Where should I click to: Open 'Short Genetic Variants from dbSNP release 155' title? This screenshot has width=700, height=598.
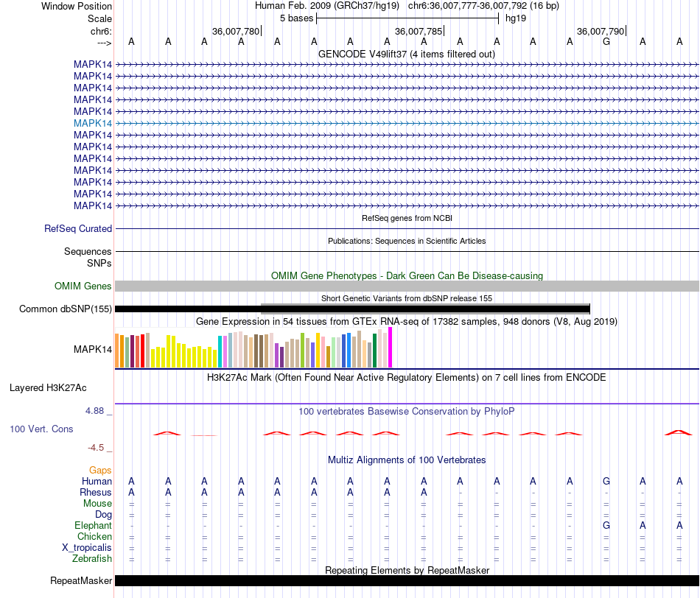(x=407, y=298)
